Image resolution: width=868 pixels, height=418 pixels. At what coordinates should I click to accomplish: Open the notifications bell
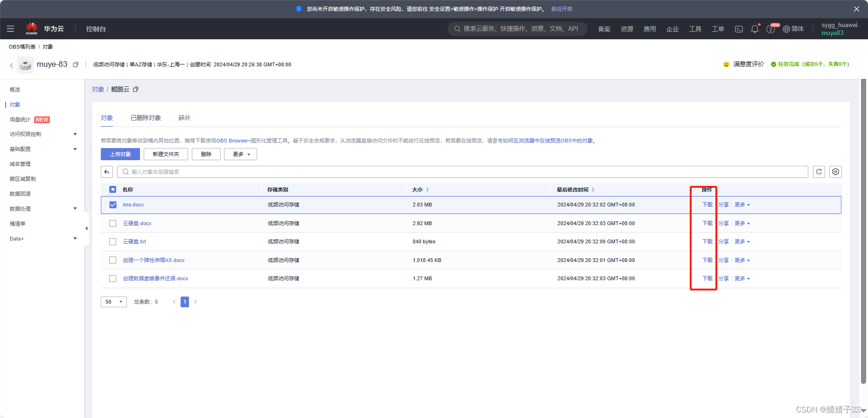coord(755,29)
